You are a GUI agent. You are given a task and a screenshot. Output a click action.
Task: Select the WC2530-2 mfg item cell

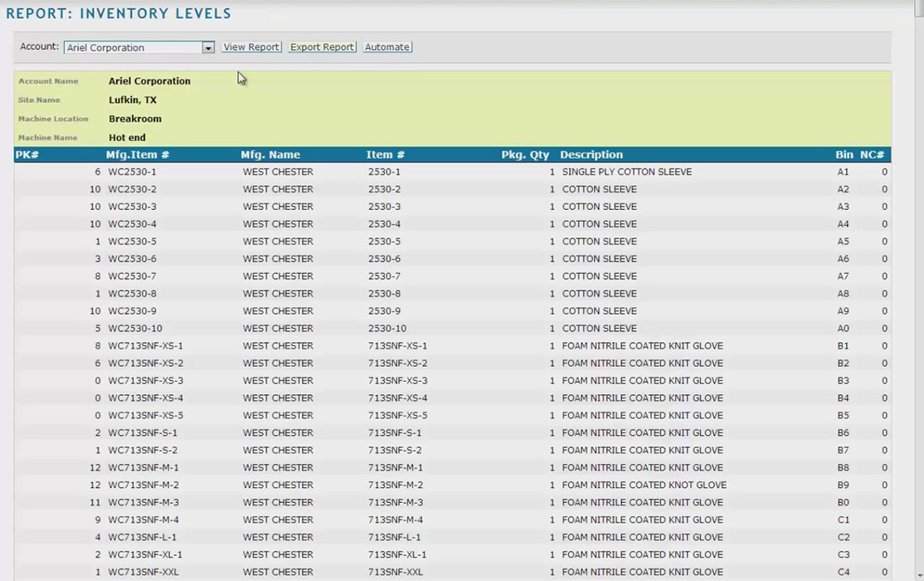[132, 189]
